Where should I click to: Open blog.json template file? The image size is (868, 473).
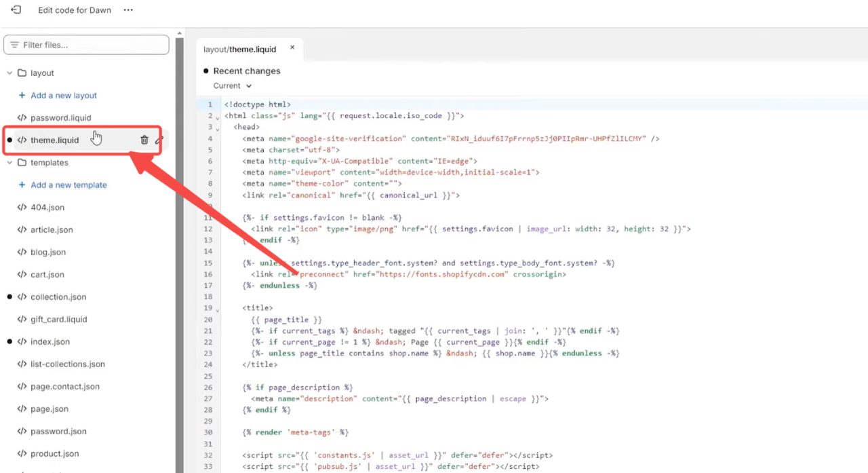click(48, 252)
